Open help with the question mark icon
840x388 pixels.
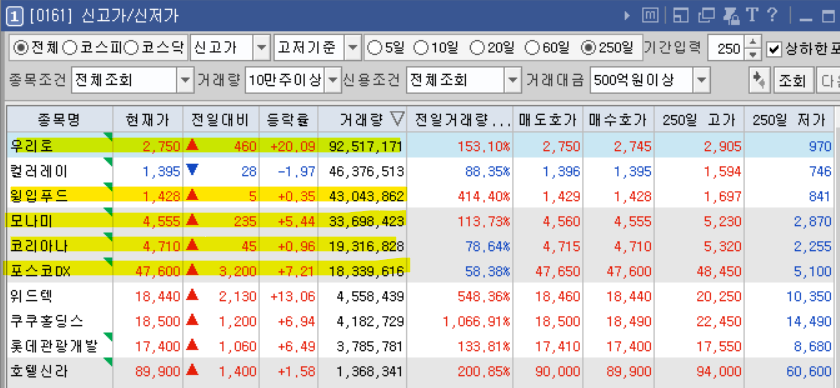(x=772, y=15)
